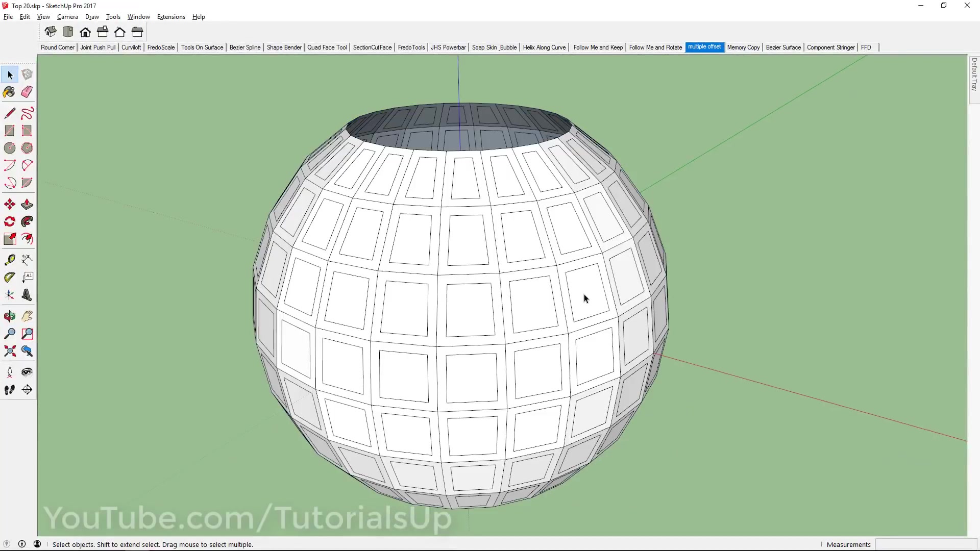Select the Eraser tool icon
The image size is (980, 551).
point(27,91)
